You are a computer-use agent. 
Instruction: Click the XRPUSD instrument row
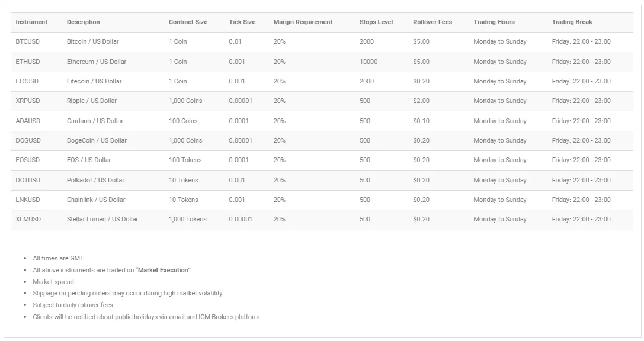point(28,101)
